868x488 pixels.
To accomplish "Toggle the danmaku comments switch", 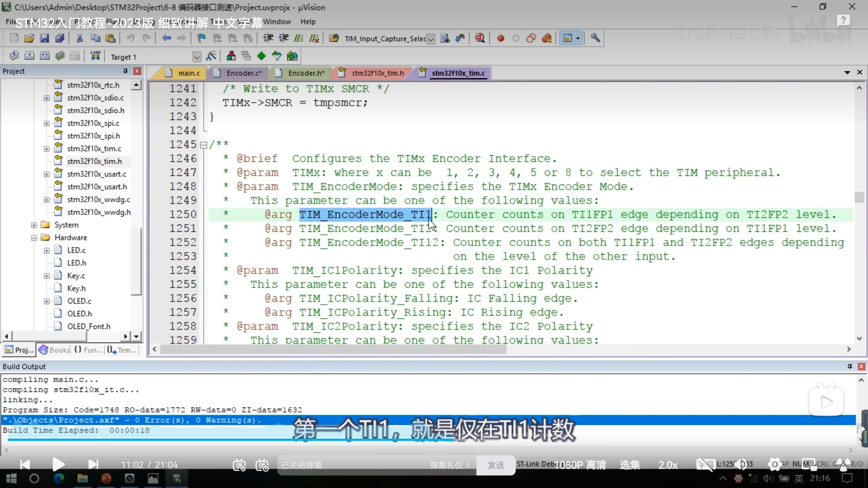I will pos(239,465).
